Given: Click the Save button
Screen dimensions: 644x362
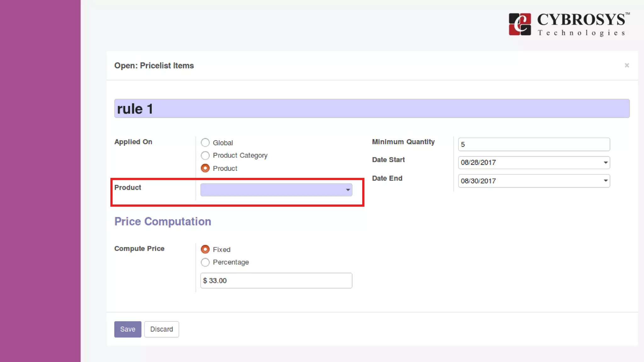Looking at the screenshot, I should tap(128, 329).
